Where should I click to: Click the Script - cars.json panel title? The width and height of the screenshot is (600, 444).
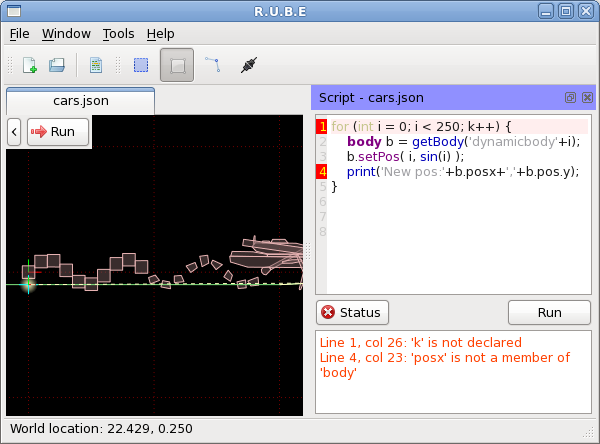tap(371, 98)
